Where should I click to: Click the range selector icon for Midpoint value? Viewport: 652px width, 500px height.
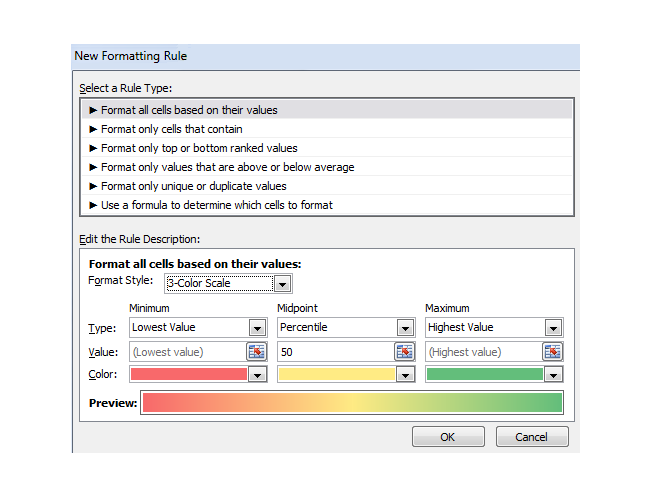[404, 352]
